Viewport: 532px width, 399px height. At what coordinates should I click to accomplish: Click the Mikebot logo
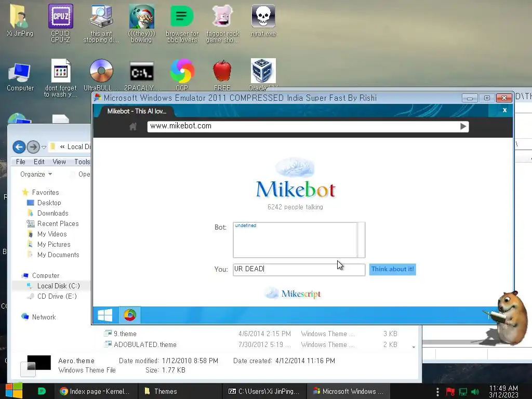(295, 179)
